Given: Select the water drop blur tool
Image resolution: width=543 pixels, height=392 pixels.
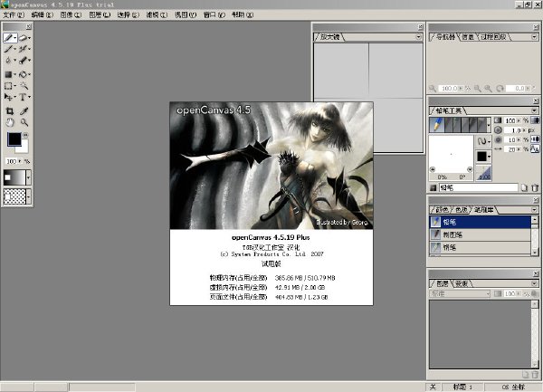Looking at the screenshot, I should 8,61.
